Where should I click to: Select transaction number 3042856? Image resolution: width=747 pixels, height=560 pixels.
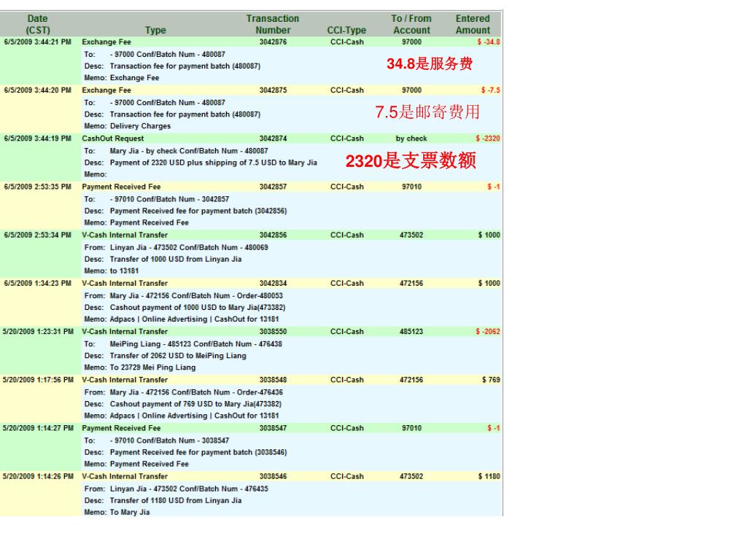[x=273, y=235]
